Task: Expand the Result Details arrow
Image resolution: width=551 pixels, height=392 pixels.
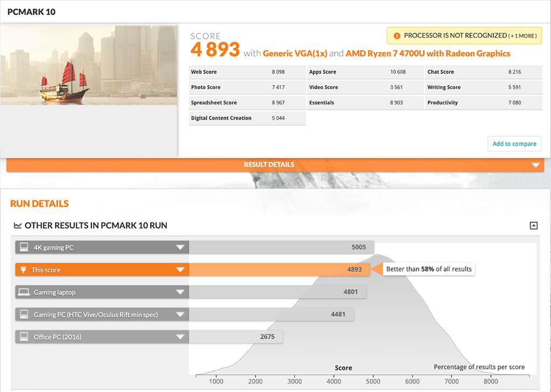Action: click(x=535, y=165)
